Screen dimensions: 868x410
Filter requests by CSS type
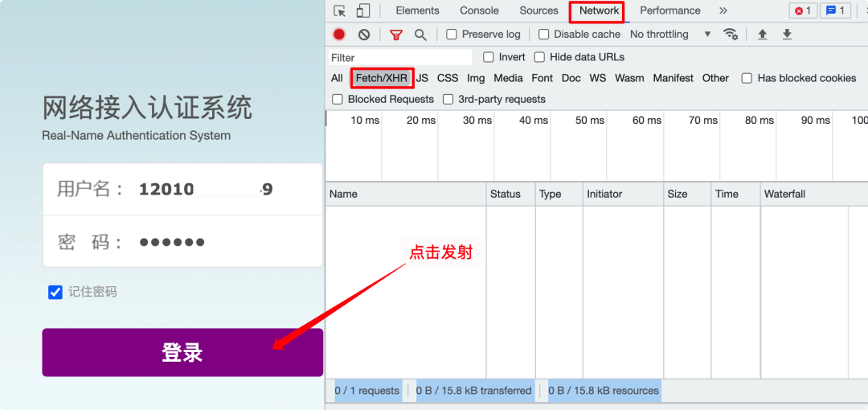point(448,78)
